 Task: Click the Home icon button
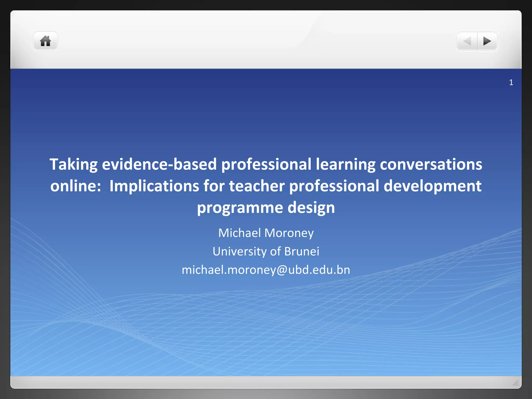coord(45,41)
